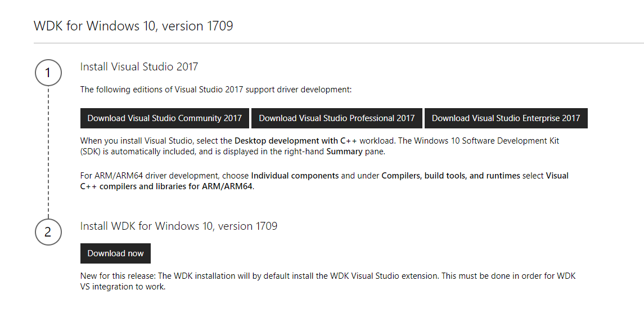Download Visual Studio Community 2017
The image size is (644, 312).
164,118
